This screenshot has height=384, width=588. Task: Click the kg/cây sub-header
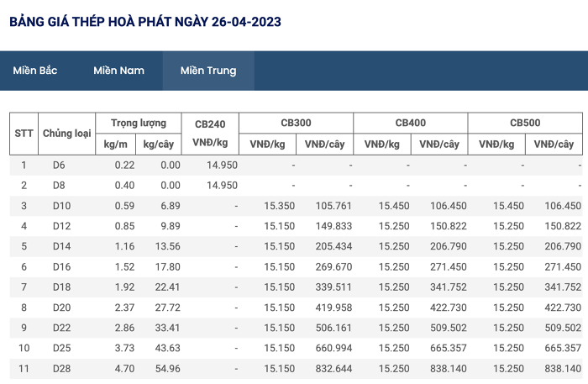(x=158, y=145)
